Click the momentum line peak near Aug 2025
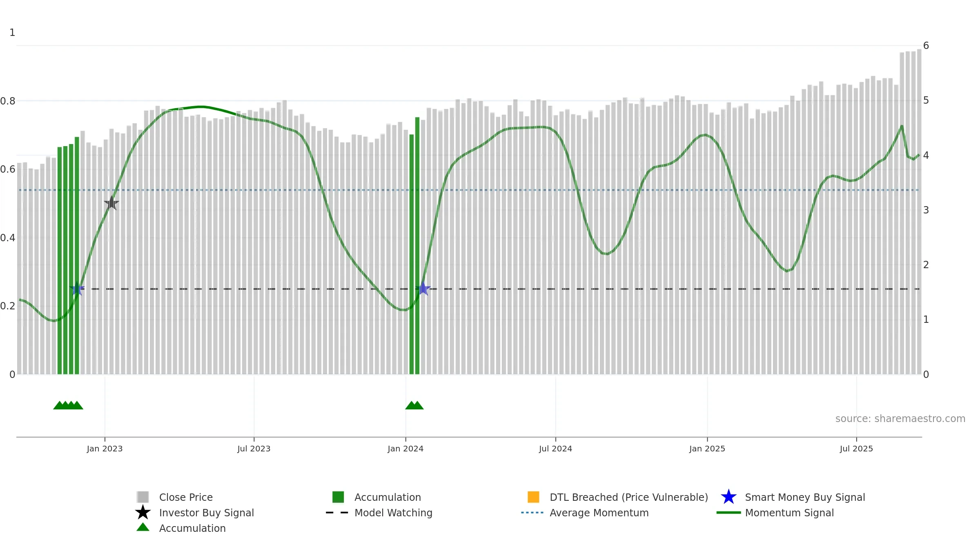 click(x=902, y=126)
